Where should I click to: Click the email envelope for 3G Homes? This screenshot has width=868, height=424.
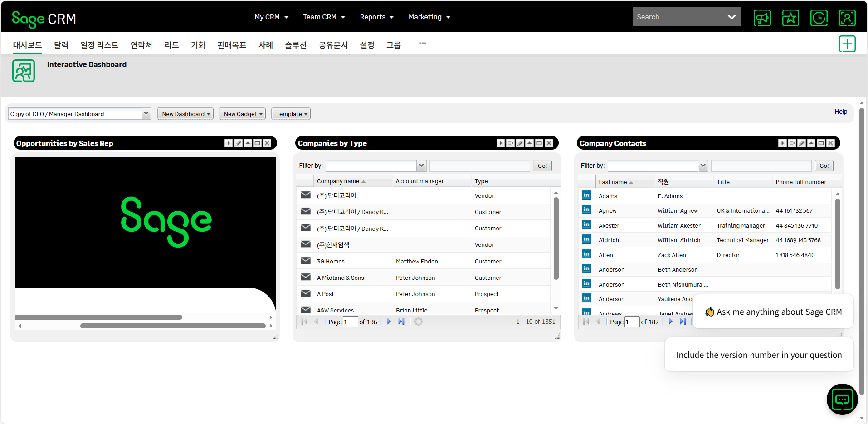tap(306, 261)
